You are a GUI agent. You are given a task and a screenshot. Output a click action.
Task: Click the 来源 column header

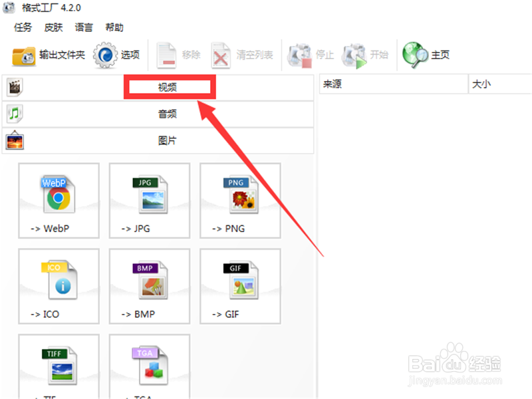(x=394, y=84)
